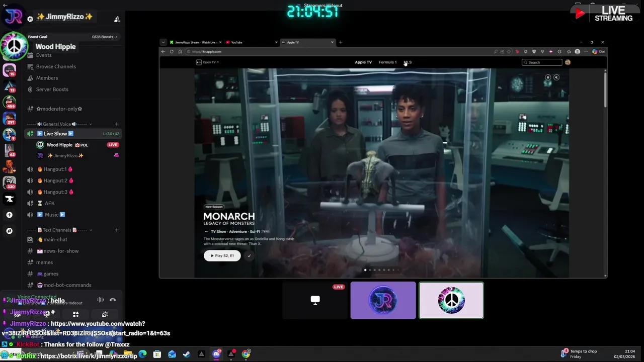This screenshot has height=362, width=644.
Task: Open the Members list
Action: [x=47, y=78]
